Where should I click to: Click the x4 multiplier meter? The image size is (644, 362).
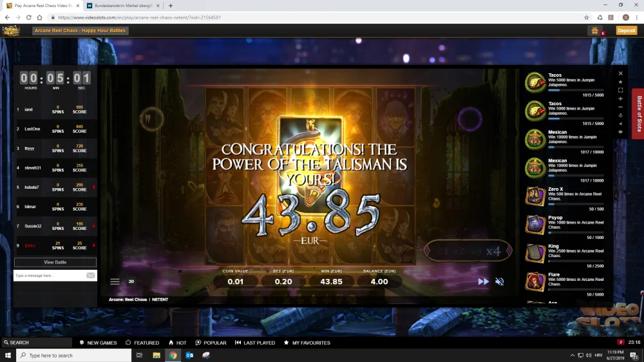468,251
